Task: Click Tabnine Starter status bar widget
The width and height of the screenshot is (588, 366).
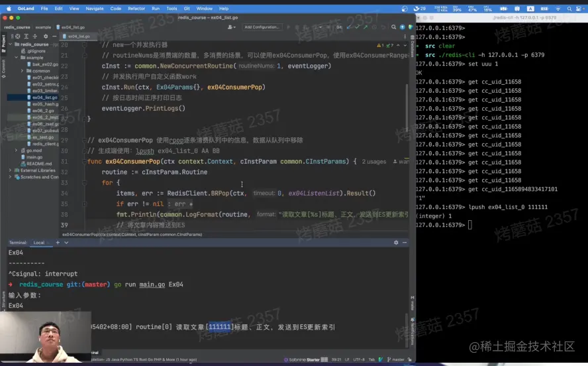Action: coord(306,359)
